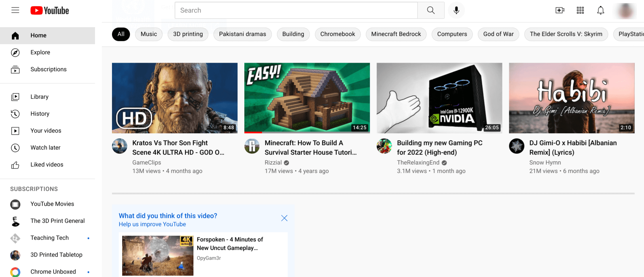
Task: Select Home in the sidebar
Action: tap(48, 36)
